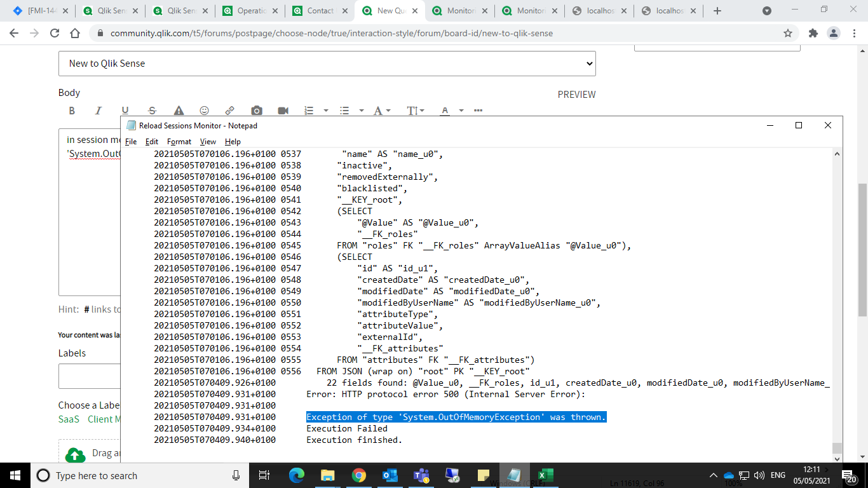Toggle underline formatting in the post editor
868x488 pixels.
pyautogui.click(x=125, y=111)
